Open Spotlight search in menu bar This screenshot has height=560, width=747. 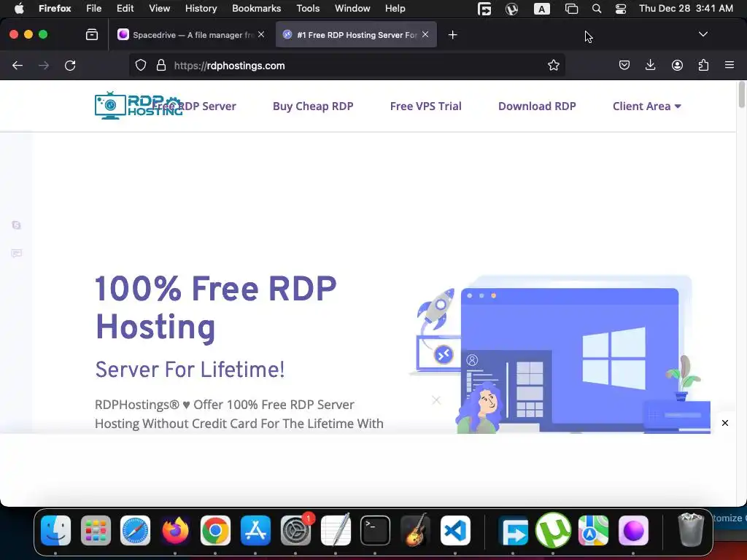pos(596,9)
